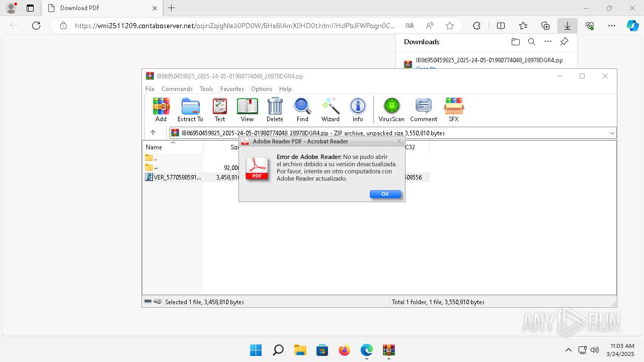Open the Options menu
Image resolution: width=644 pixels, height=362 pixels.
tap(262, 89)
